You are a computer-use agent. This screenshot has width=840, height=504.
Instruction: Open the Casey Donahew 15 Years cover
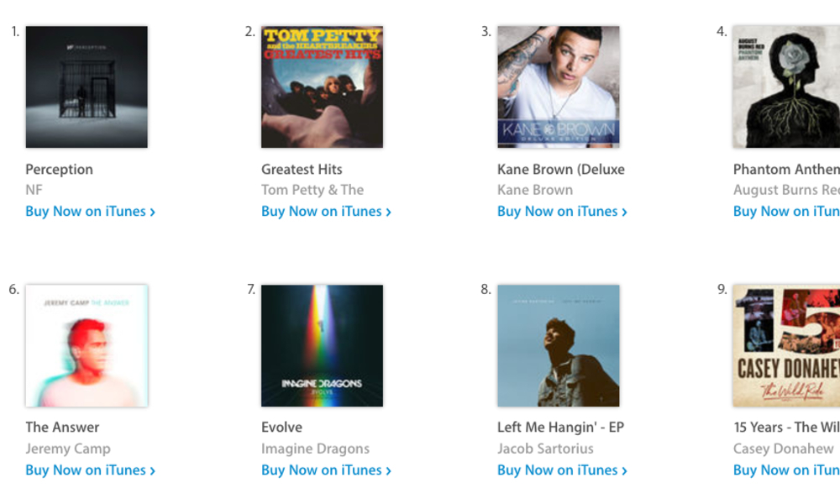coord(786,345)
